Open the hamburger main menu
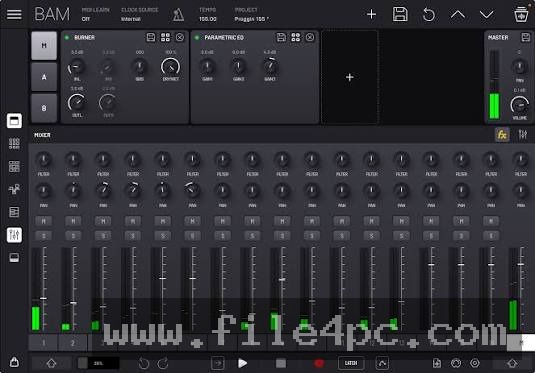 pos(14,14)
